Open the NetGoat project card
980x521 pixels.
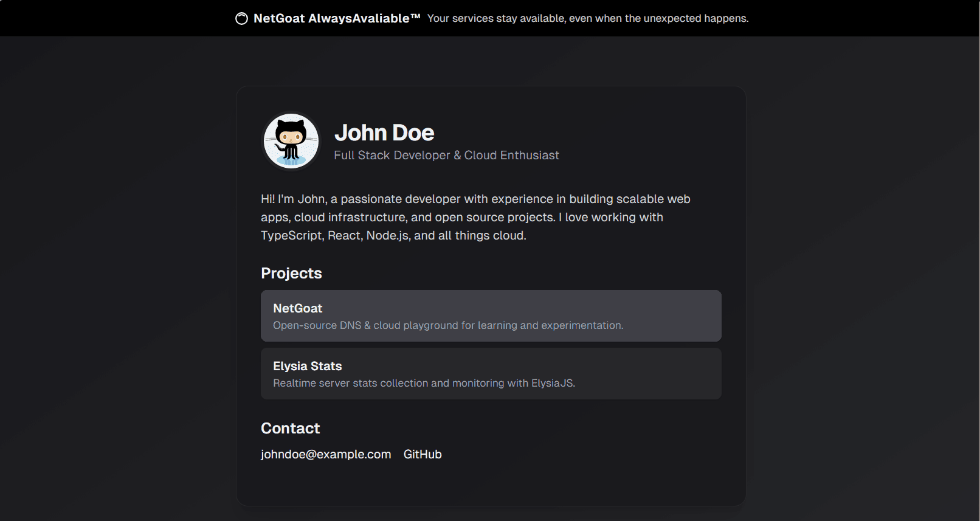coord(491,316)
